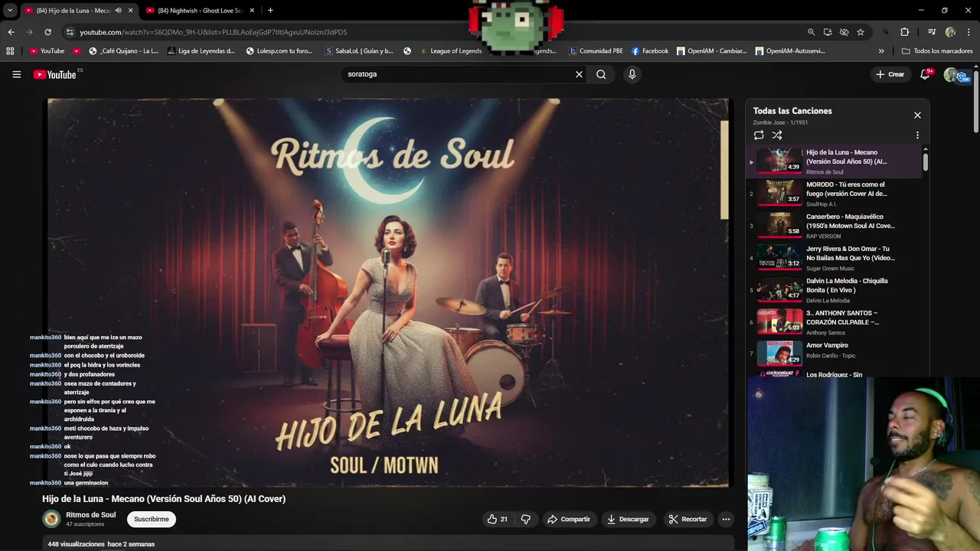Open the browser zoom magnifier icon
Viewport: 980px width, 551px height.
(811, 32)
